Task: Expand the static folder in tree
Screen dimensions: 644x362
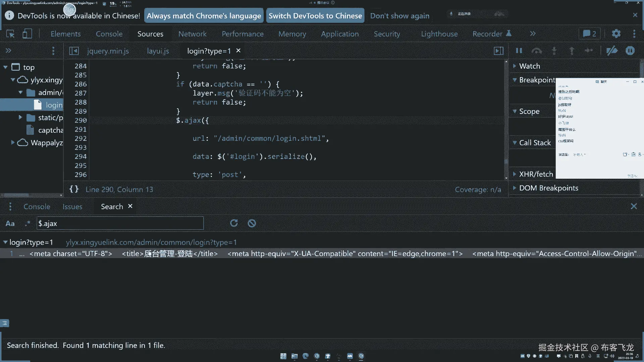Action: pos(20,118)
